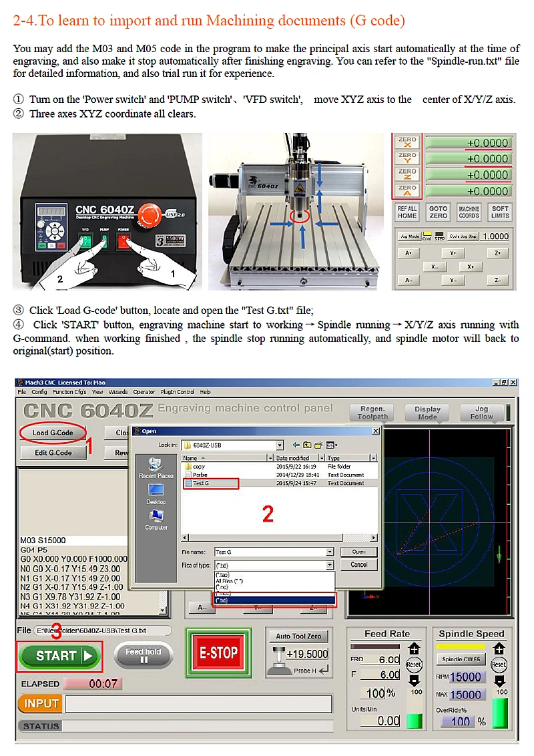Hit the red E-STOP button
This screenshot has width=534, height=756.
point(218,653)
